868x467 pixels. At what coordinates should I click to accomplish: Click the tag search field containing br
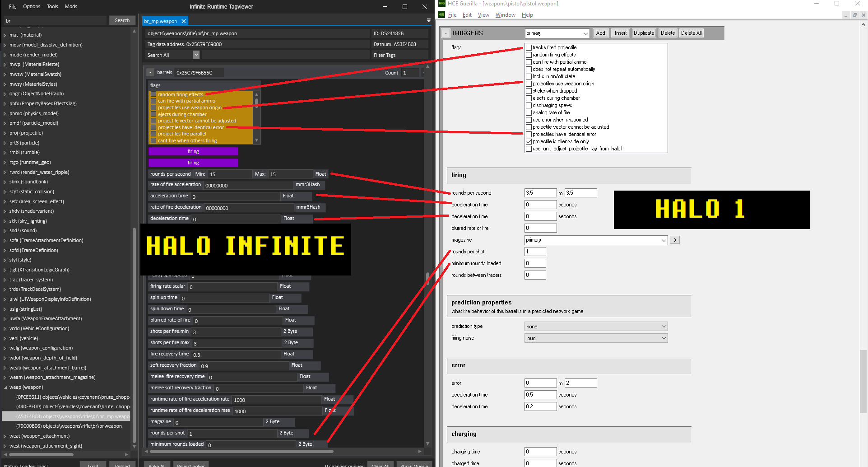coord(55,21)
